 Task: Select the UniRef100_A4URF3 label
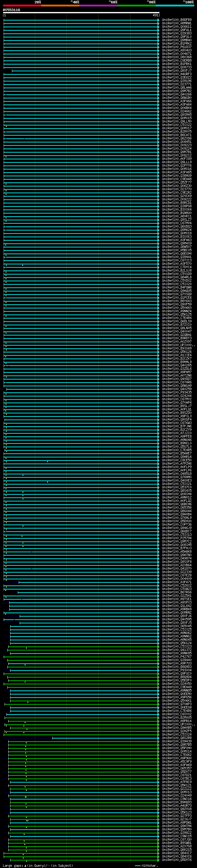tap(176, 74)
